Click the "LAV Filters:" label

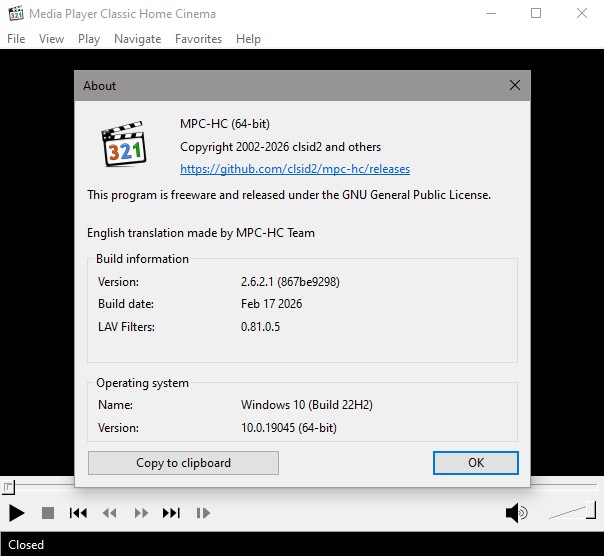126,327
